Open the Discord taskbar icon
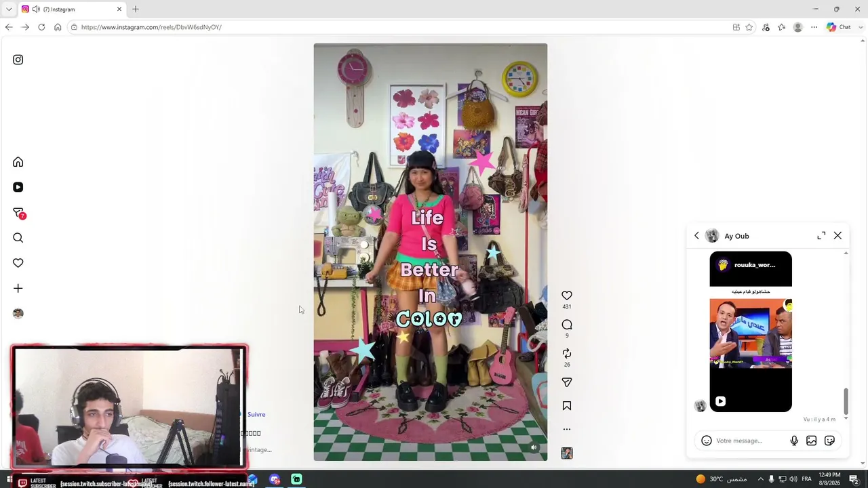 point(275,479)
